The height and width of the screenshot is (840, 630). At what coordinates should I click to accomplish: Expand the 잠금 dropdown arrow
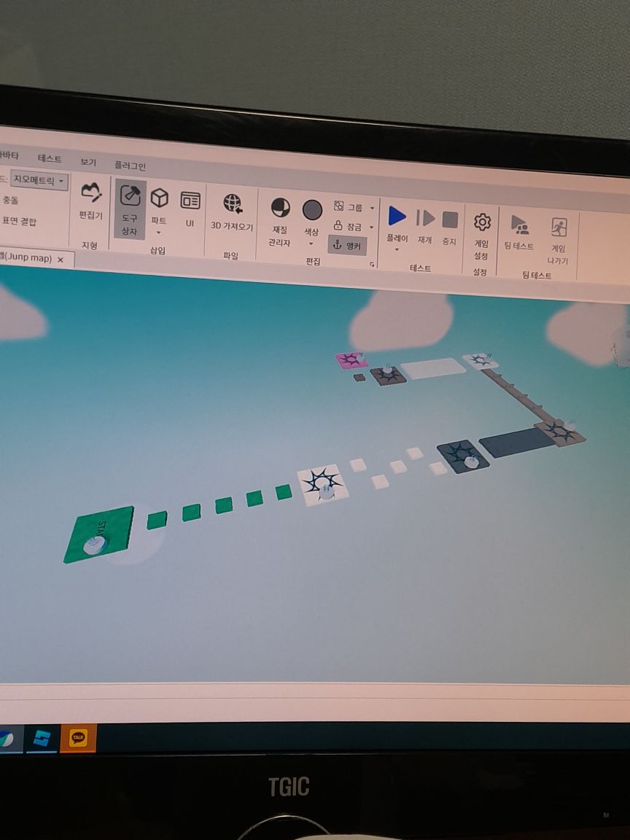[x=371, y=227]
